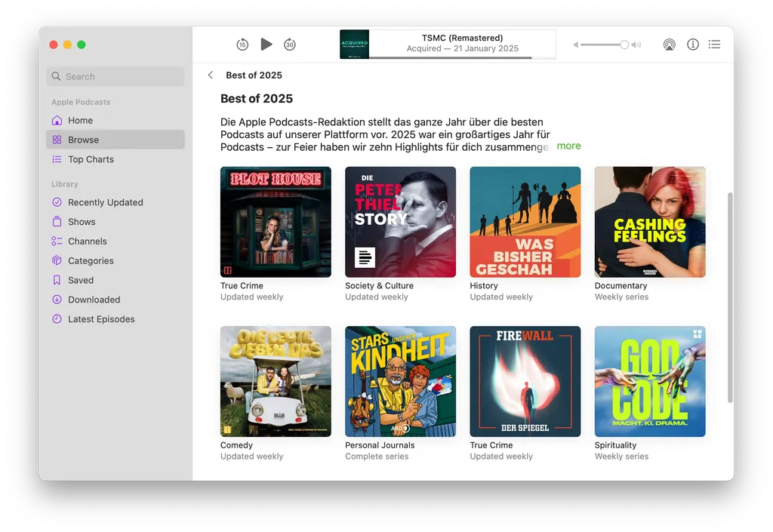Image resolution: width=773 pixels, height=532 pixels.
Task: Show info for the playing episode
Action: pyautogui.click(x=692, y=45)
